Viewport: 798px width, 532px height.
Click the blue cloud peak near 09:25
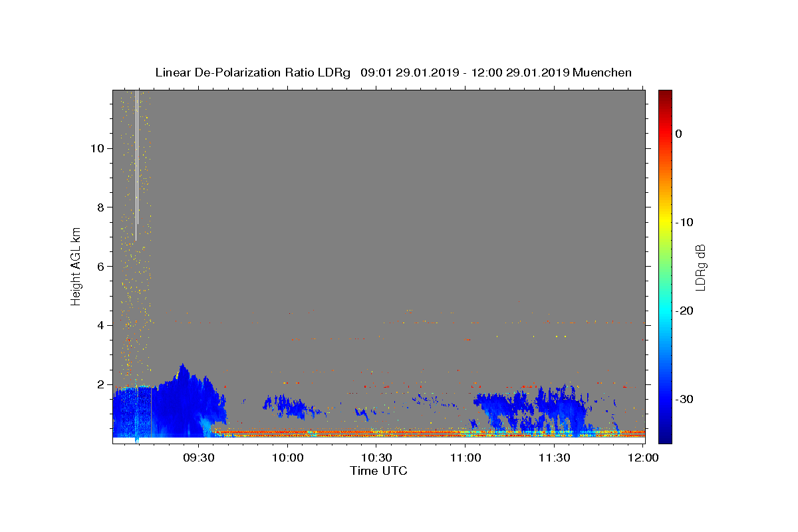click(182, 371)
